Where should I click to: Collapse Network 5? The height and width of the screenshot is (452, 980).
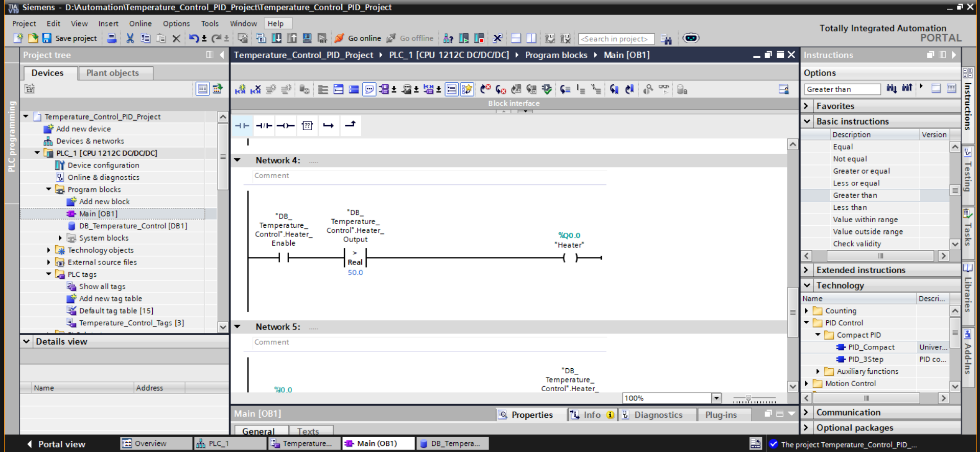[238, 327]
